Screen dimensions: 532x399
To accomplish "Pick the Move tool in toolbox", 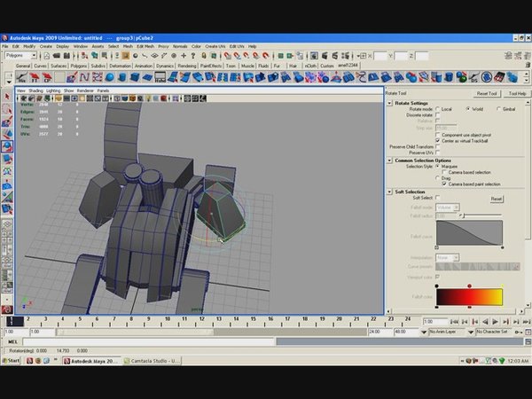I will pos(7,133).
